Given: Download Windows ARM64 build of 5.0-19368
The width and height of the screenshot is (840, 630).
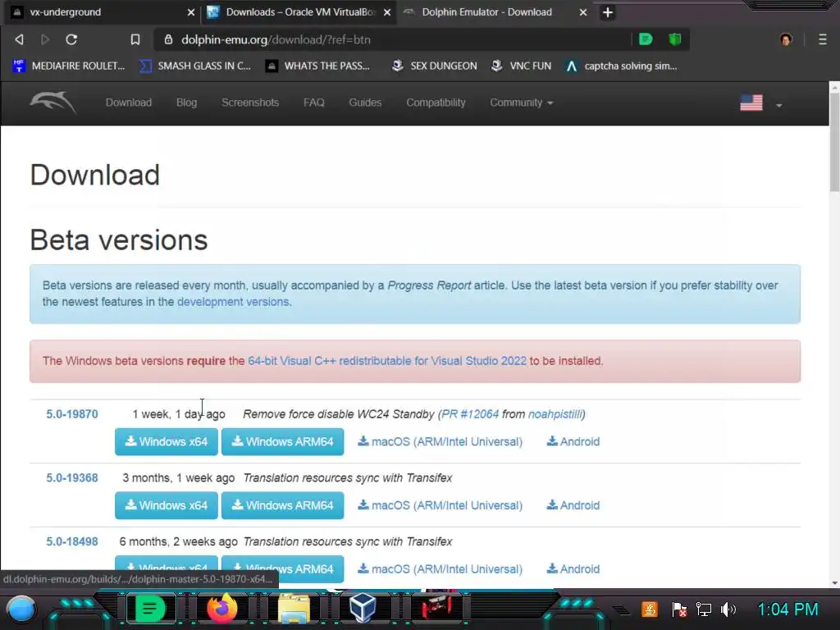Looking at the screenshot, I should pyautogui.click(x=282, y=505).
